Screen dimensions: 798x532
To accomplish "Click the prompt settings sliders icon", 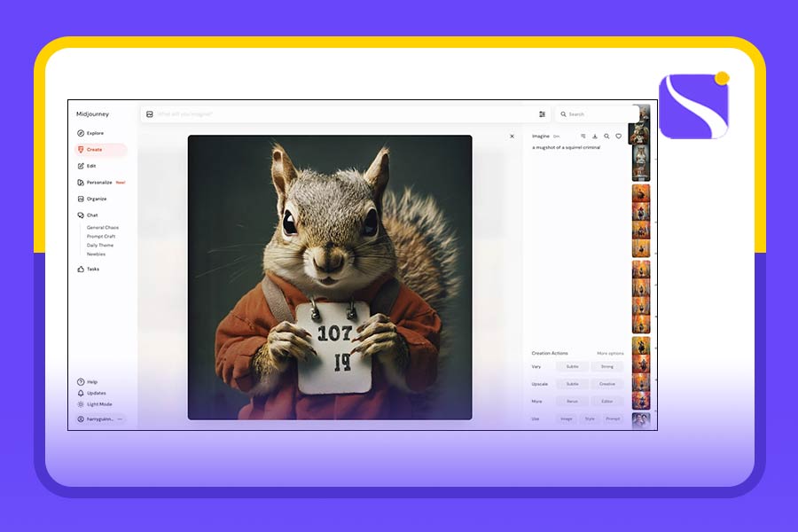I will coord(542,114).
